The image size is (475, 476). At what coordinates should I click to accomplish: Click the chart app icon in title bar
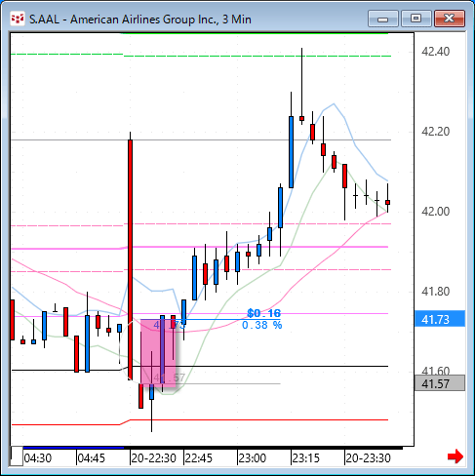pos(18,19)
